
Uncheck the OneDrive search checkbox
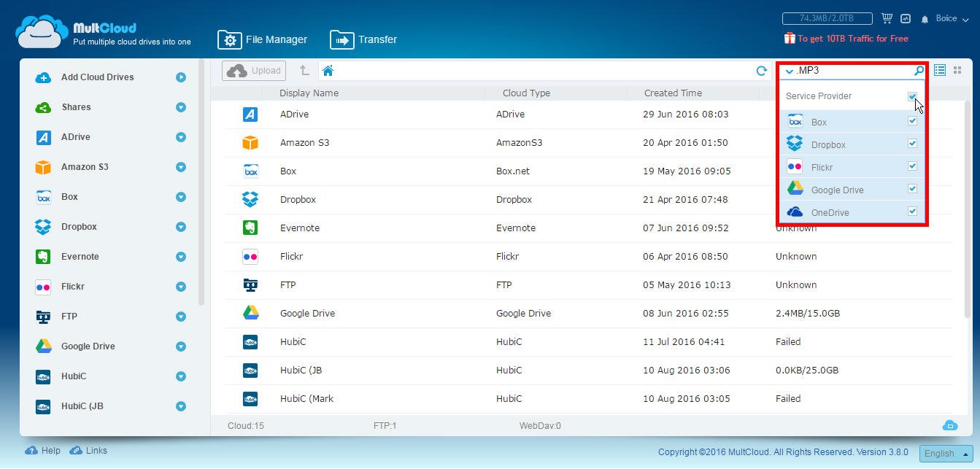click(912, 212)
